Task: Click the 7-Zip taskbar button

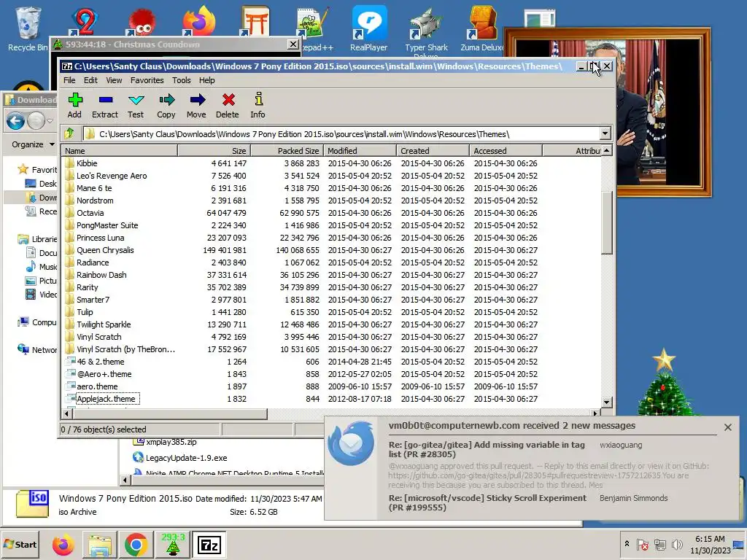Action: pyautogui.click(x=209, y=544)
